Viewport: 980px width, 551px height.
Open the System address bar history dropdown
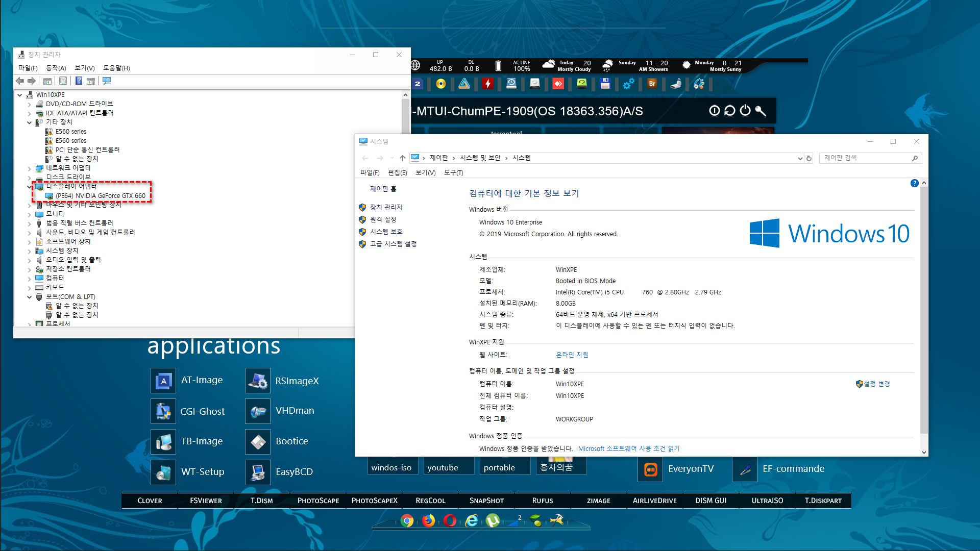(800, 158)
